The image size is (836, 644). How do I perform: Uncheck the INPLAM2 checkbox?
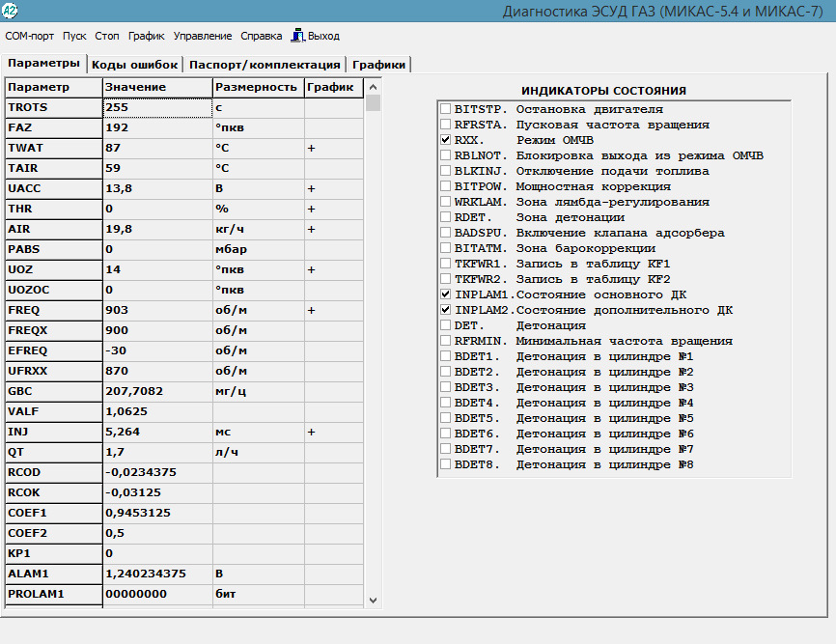tap(446, 310)
